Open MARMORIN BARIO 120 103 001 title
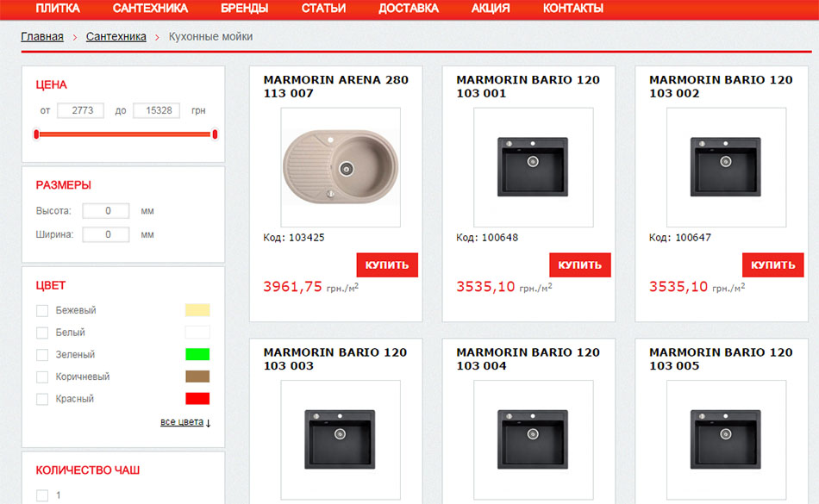This screenshot has width=819, height=504. (x=528, y=87)
